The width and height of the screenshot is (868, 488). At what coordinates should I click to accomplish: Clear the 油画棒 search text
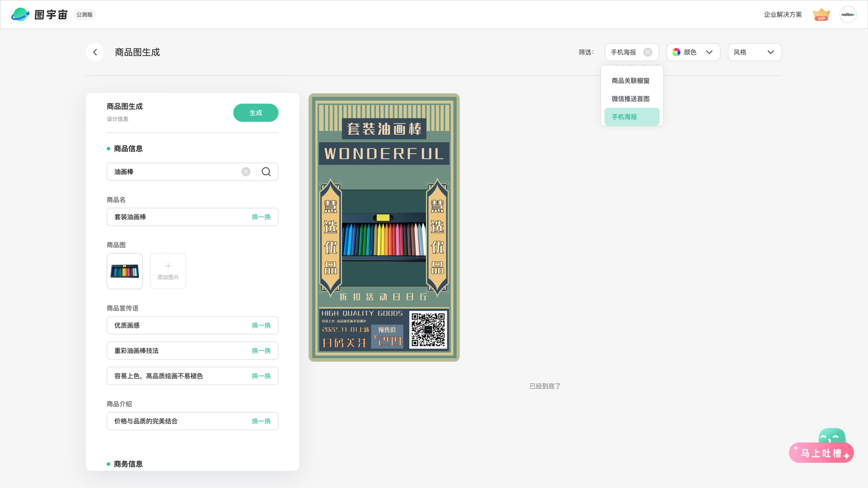point(246,172)
